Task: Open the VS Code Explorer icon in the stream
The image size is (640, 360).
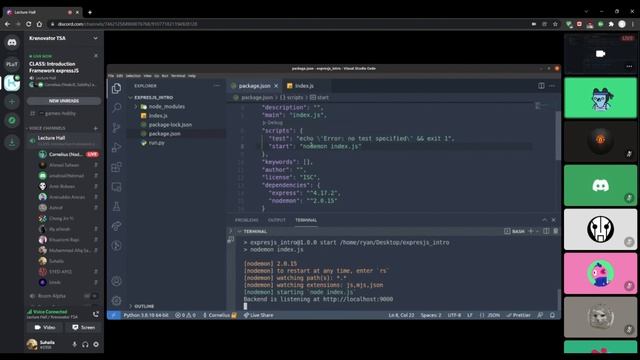Action: click(x=116, y=88)
